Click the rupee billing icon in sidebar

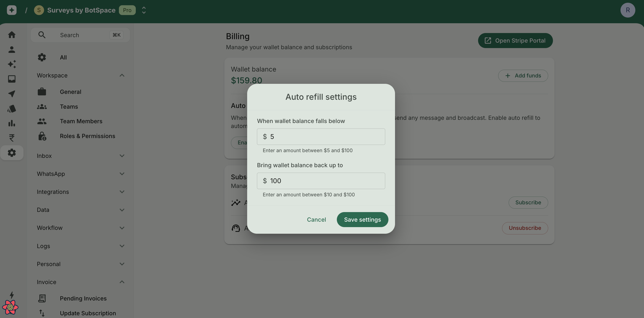(x=11, y=138)
